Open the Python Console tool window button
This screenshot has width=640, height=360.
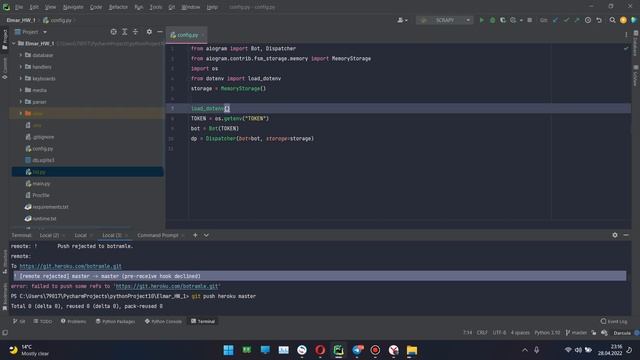(163, 321)
